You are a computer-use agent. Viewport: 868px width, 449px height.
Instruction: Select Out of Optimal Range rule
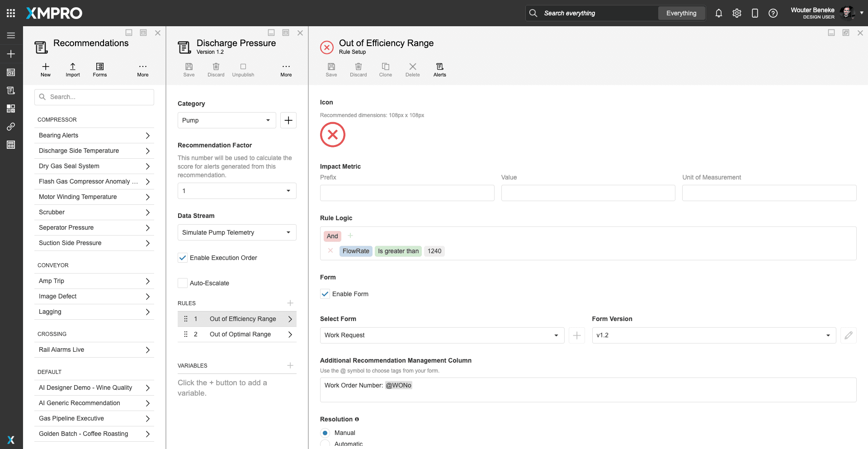coord(240,334)
